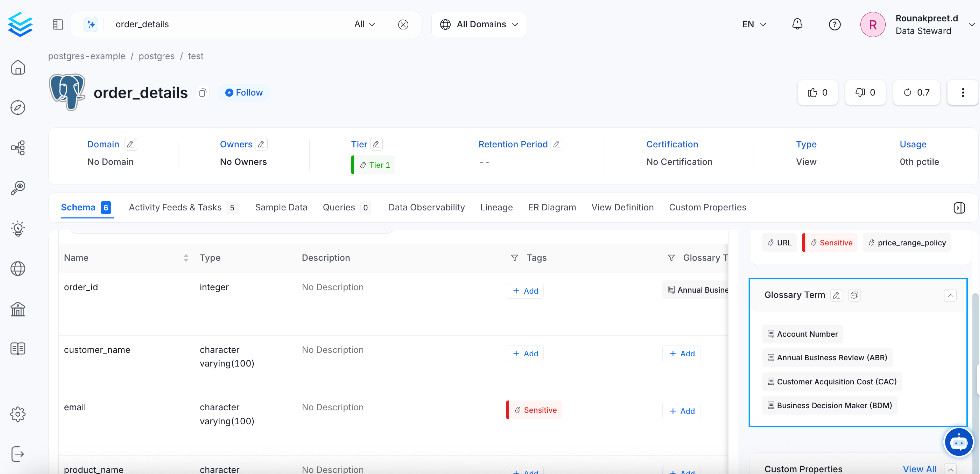
Task: Open Settings gear in sidebar
Action: point(18,414)
